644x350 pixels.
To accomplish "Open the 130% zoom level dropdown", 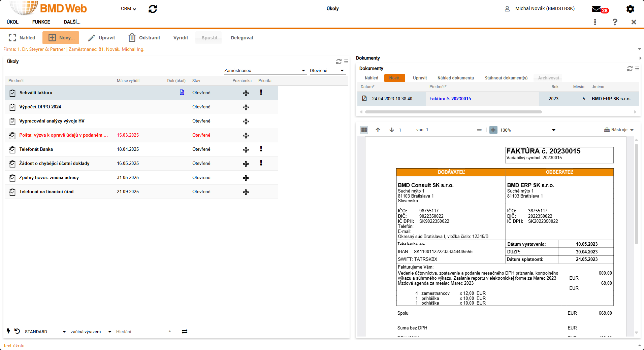I will (x=553, y=130).
